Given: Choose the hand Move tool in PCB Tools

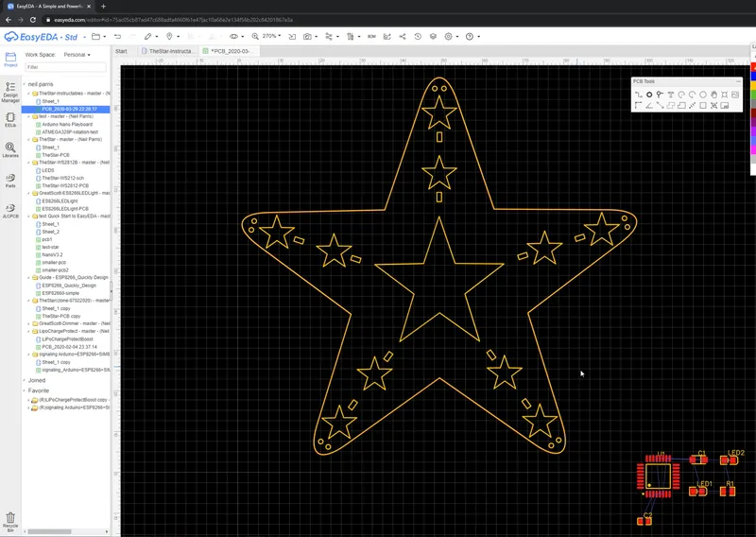Looking at the screenshot, I should [x=713, y=95].
